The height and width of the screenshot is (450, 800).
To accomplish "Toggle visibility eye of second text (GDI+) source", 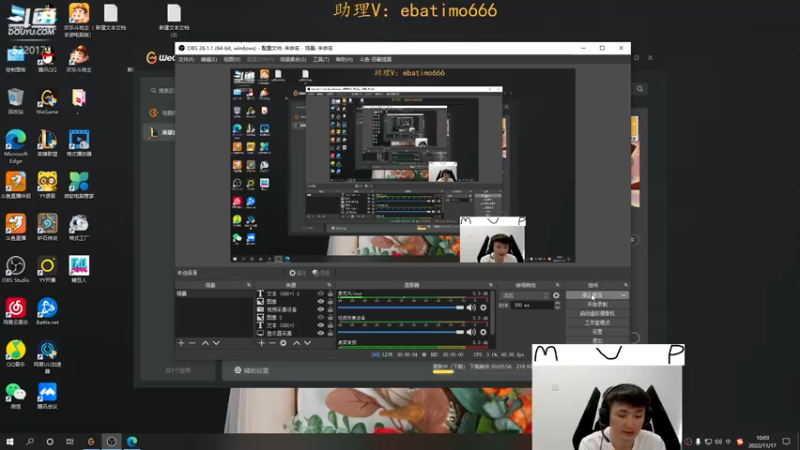I will (320, 325).
